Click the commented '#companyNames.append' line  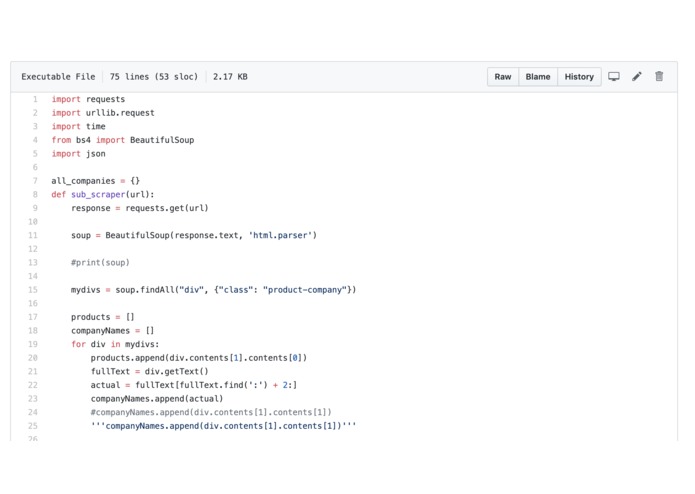click(211, 412)
